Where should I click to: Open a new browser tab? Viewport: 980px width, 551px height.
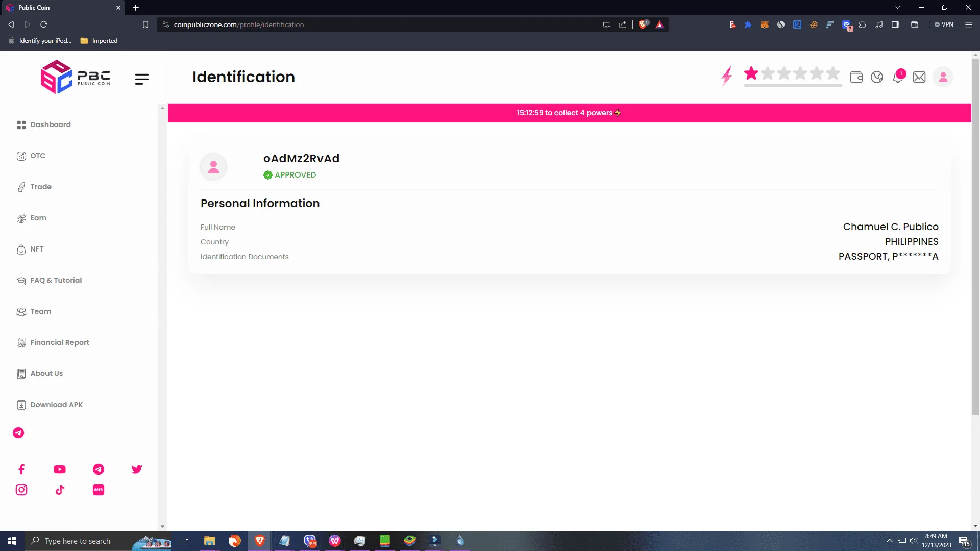pos(136,8)
